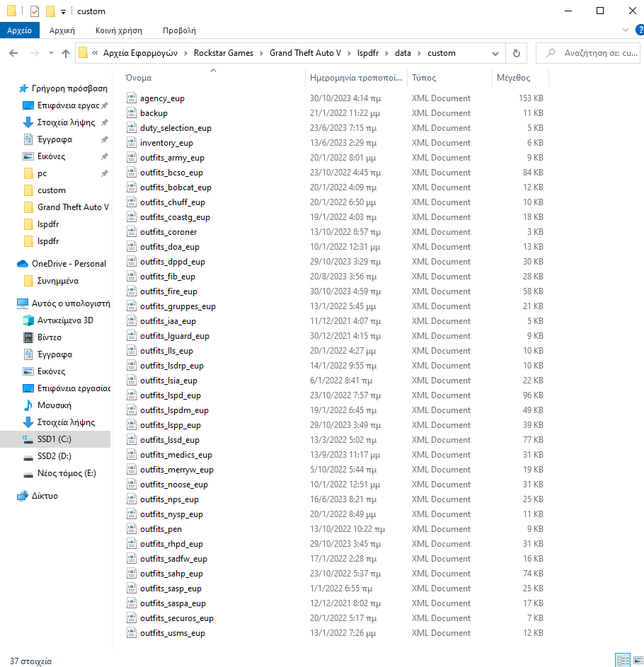Select Δίκτυο in navigation pane
Viewport: 644px width, 667px height.
pos(38,496)
